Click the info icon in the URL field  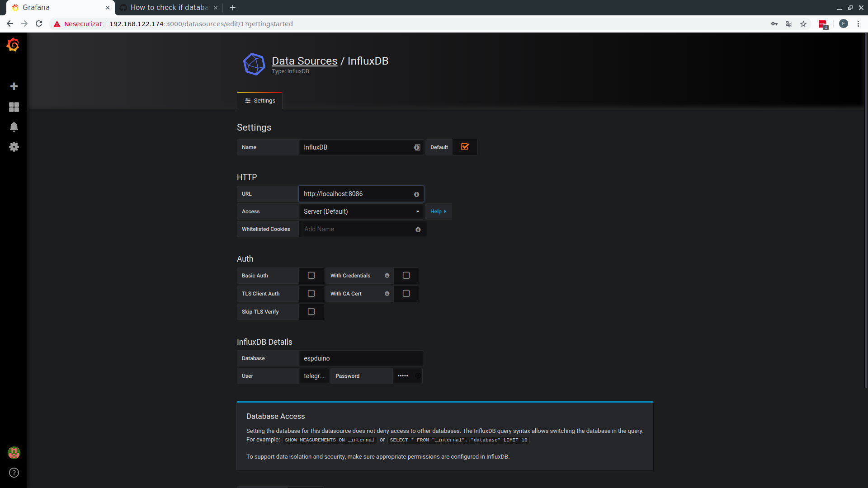tap(416, 194)
